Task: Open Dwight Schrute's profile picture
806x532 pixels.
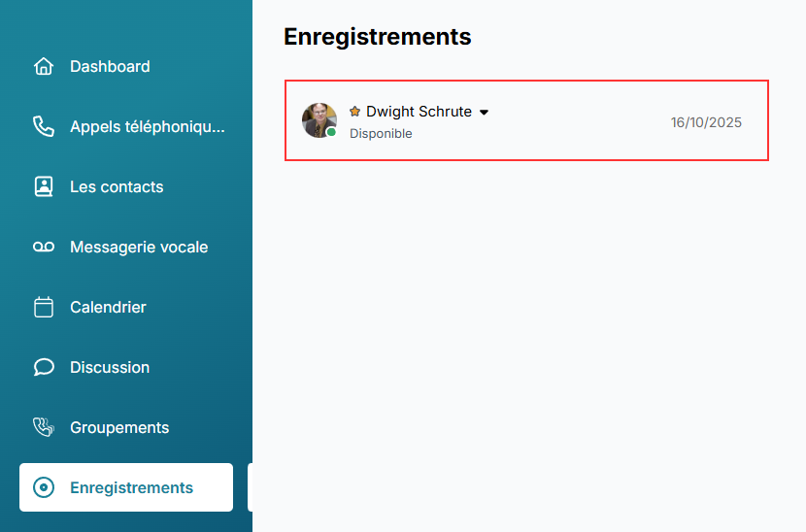Action: (319, 119)
